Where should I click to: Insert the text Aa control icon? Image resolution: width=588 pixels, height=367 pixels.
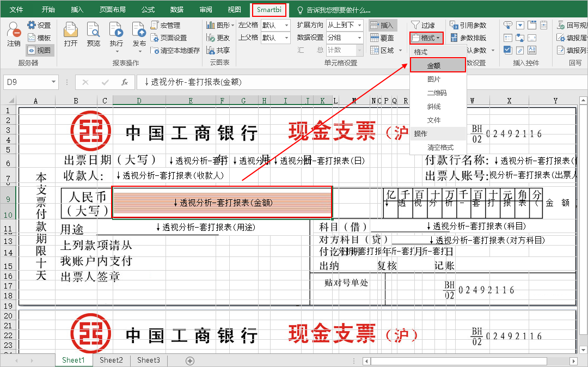coord(532,50)
